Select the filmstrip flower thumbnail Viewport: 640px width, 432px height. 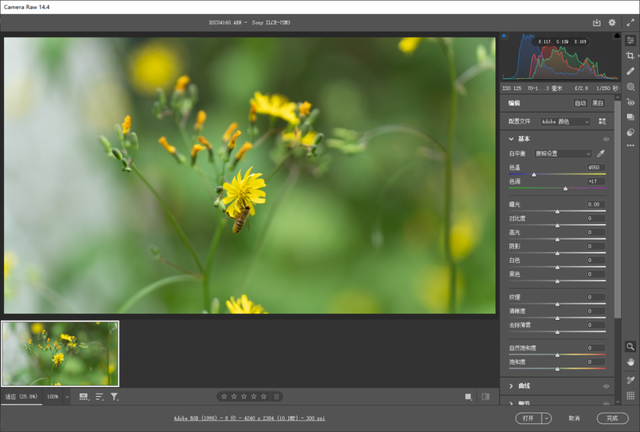[x=60, y=353]
